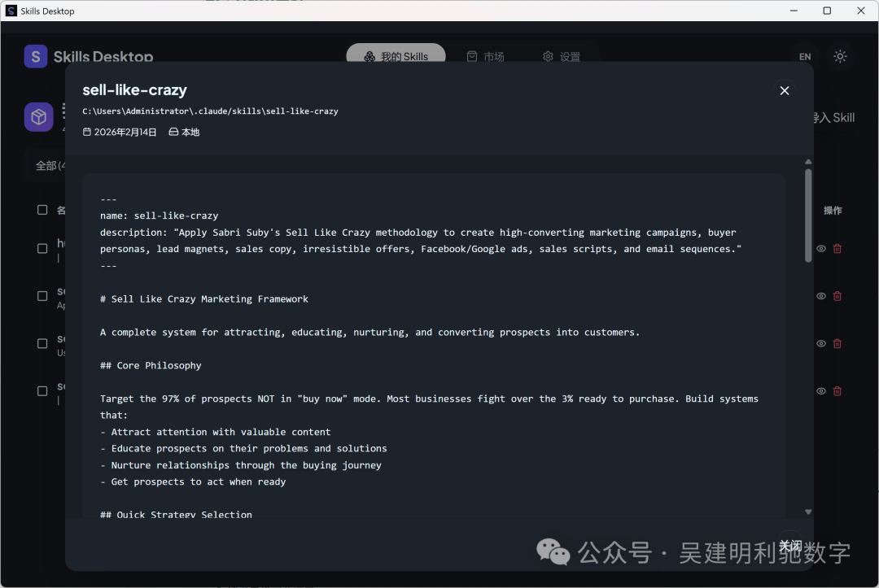The height and width of the screenshot is (588, 879).
Task: Click the 操作 column header
Action: [833, 211]
